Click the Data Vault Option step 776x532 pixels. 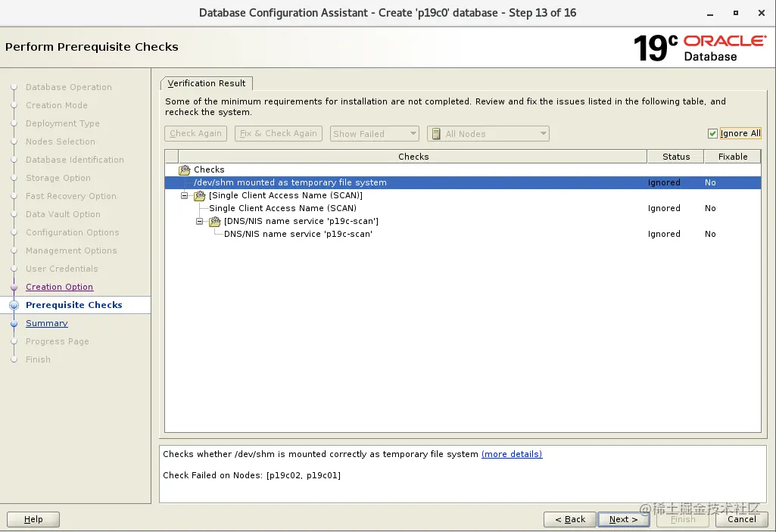click(63, 214)
